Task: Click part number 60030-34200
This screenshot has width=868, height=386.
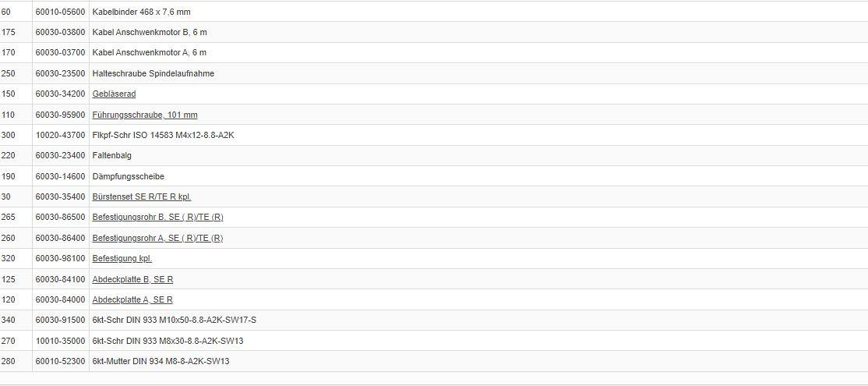Action: pyautogui.click(x=60, y=94)
